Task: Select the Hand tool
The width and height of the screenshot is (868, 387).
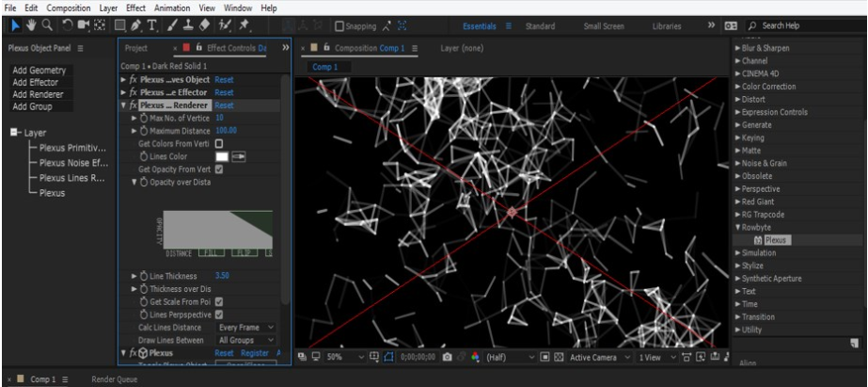Action: (31, 26)
